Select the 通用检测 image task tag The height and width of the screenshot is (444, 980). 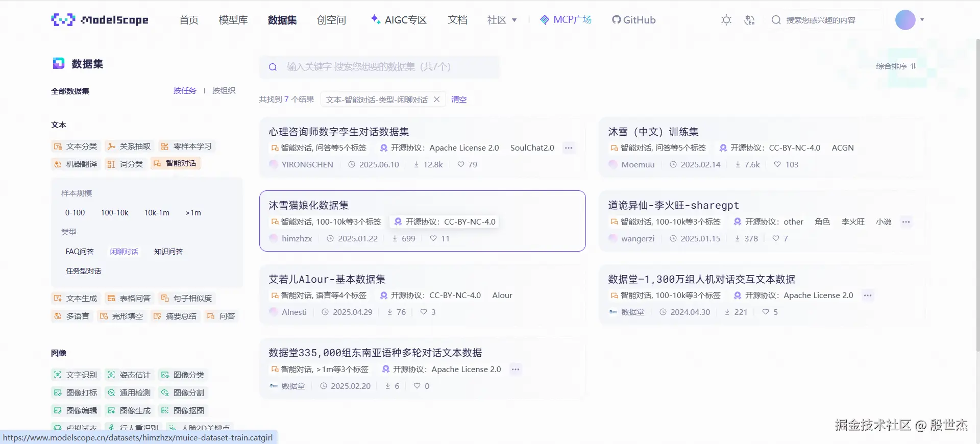pos(129,393)
